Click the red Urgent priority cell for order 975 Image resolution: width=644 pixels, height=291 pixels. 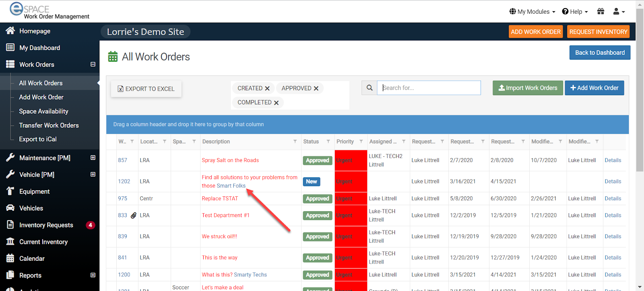point(351,199)
